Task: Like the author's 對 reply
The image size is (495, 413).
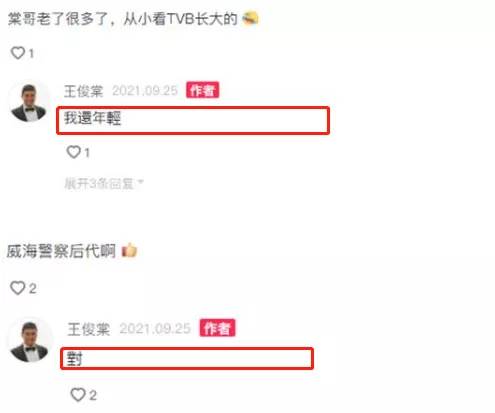Action: [x=78, y=395]
